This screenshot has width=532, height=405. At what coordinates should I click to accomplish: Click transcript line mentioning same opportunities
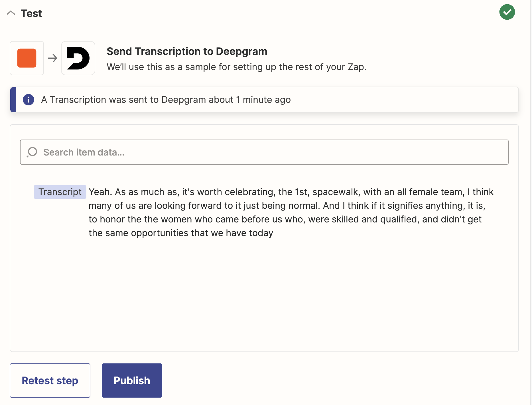click(181, 233)
